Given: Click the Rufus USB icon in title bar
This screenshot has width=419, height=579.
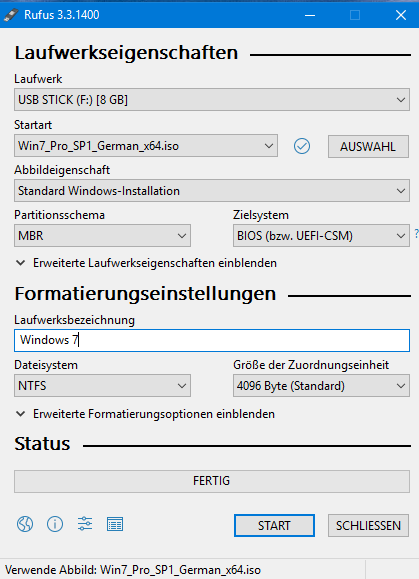Looking at the screenshot, I should click(11, 15).
